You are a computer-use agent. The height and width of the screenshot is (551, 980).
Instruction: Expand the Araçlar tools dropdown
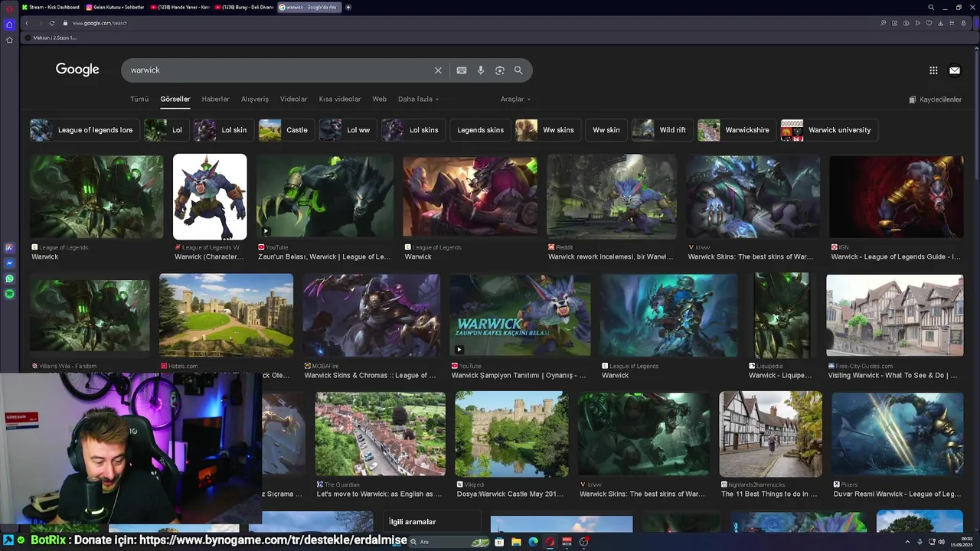pos(515,99)
